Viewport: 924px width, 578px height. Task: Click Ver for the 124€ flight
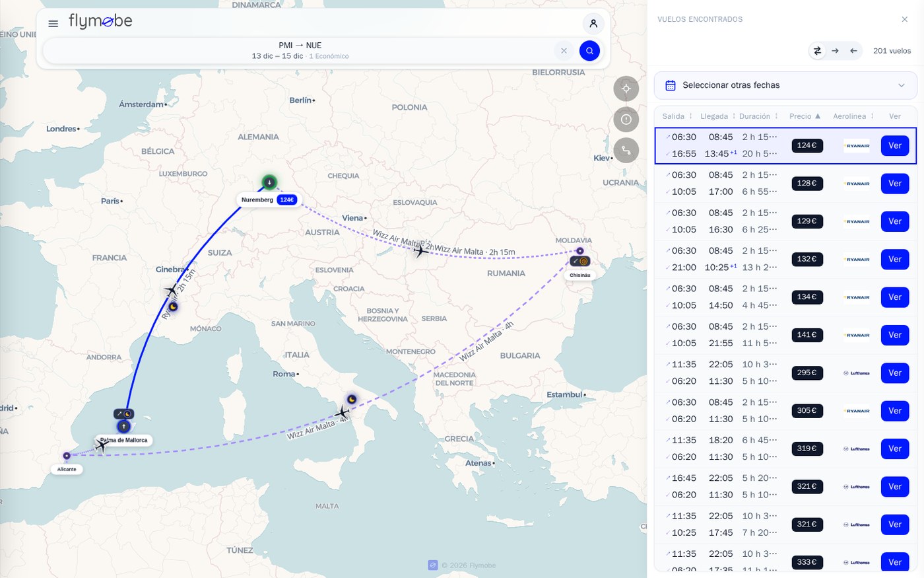895,146
